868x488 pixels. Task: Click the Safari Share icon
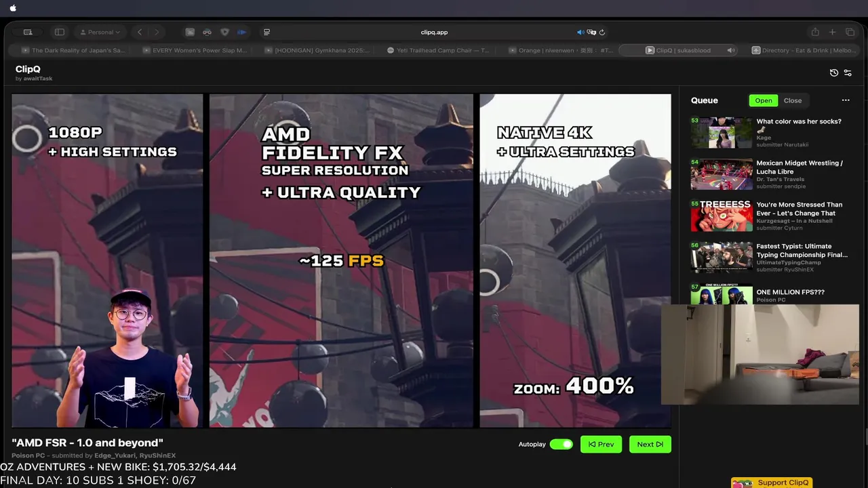[x=815, y=32]
